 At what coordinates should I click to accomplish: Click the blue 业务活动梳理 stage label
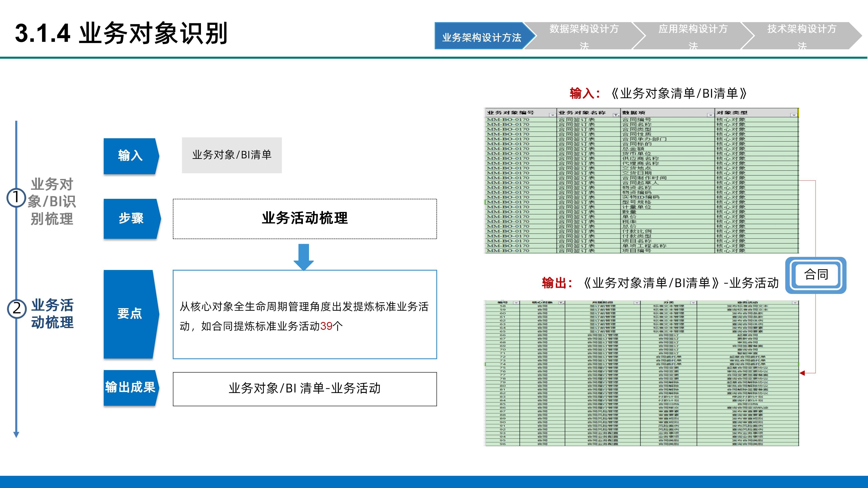52,314
